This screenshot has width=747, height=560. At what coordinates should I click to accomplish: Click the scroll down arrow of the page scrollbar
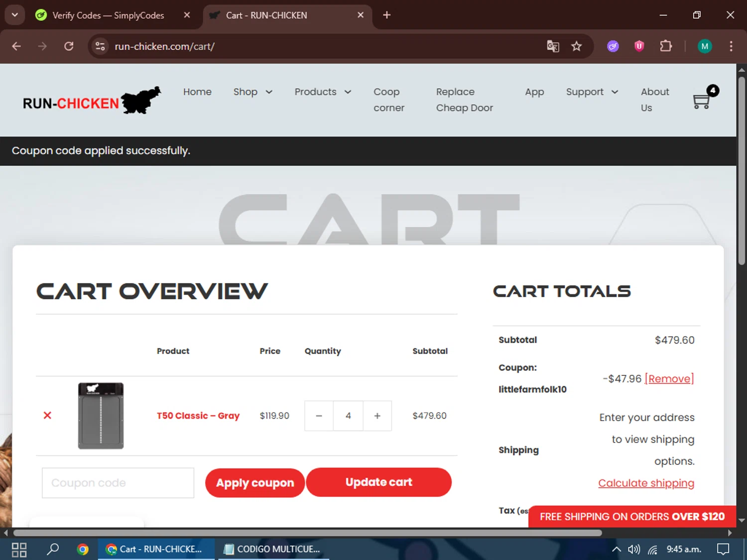click(742, 520)
